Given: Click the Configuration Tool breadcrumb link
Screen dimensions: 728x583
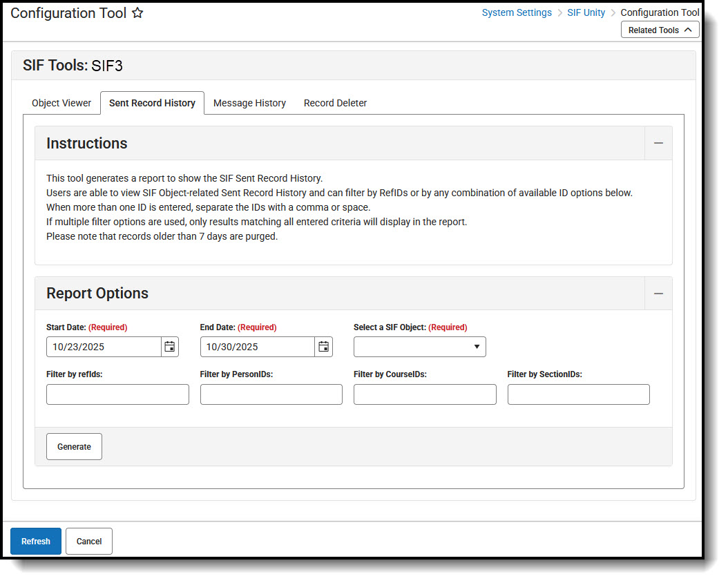Looking at the screenshot, I should click(x=660, y=12).
